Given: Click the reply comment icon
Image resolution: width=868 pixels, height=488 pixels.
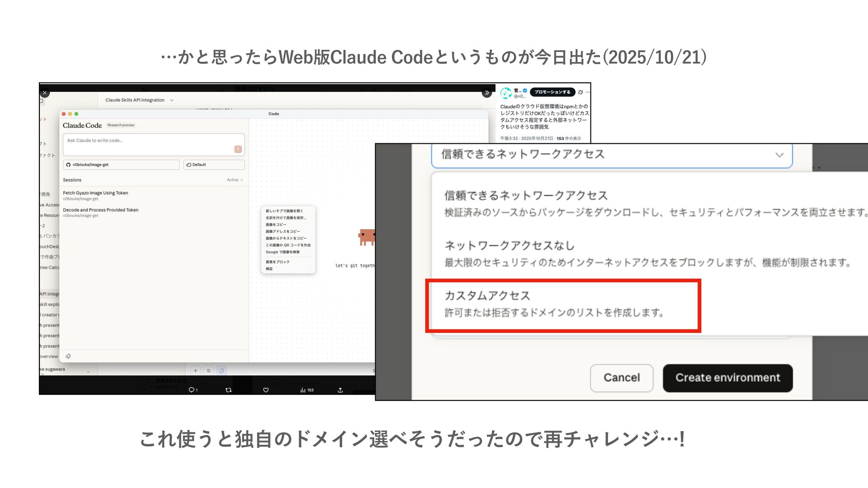Looking at the screenshot, I should [x=192, y=390].
